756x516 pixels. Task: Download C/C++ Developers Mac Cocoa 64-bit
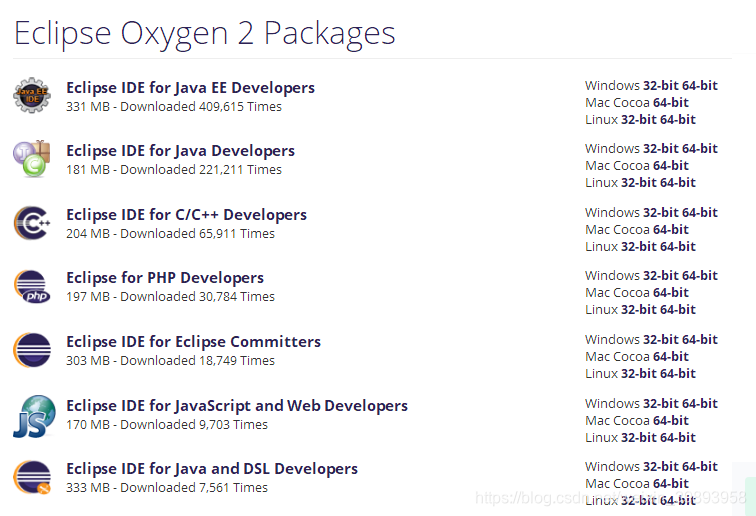[671, 230]
